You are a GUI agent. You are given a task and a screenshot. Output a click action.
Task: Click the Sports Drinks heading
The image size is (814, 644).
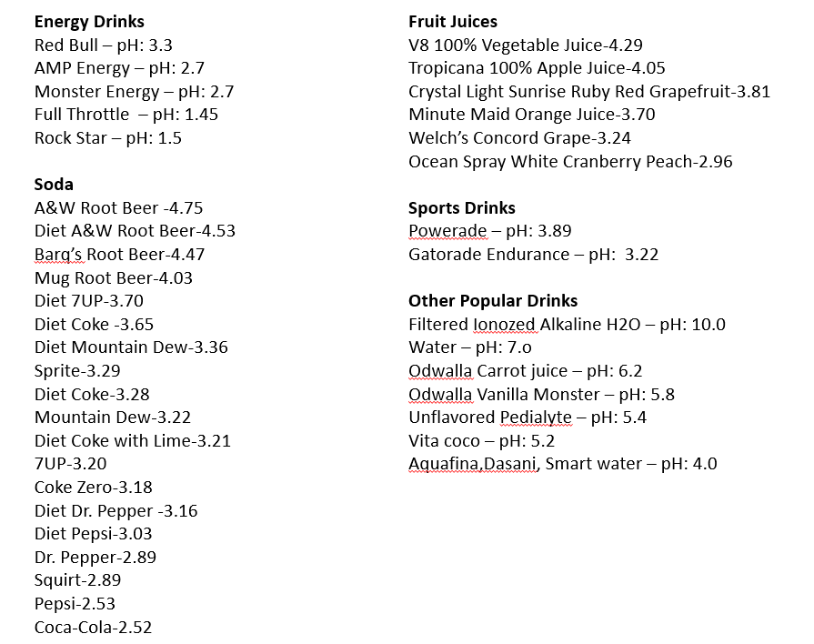[461, 208]
